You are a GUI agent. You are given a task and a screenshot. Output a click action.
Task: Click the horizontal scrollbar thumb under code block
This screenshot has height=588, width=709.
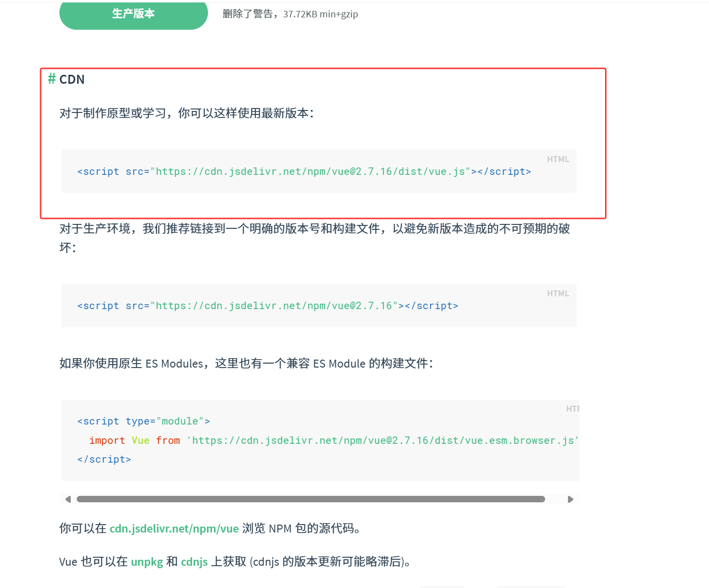coord(311,499)
